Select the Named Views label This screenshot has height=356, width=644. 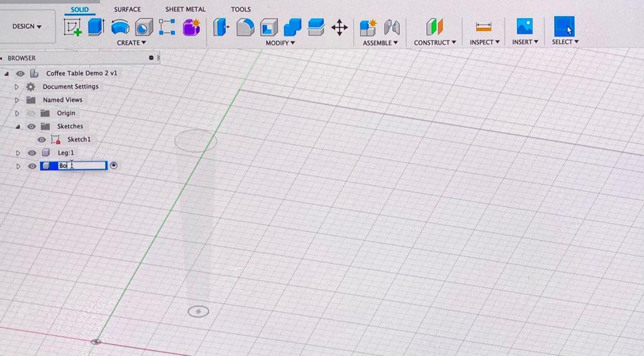[62, 99]
